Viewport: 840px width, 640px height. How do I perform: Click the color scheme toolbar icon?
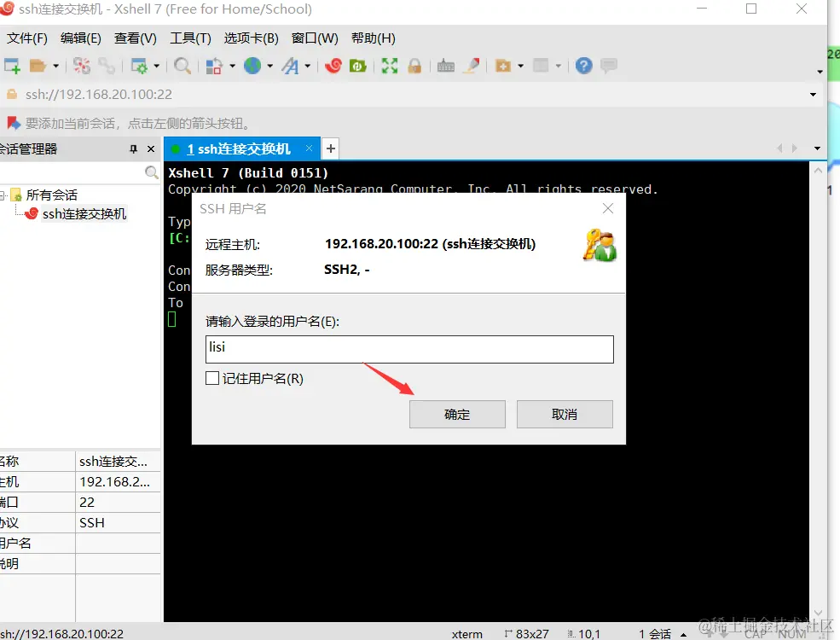[x=214, y=66]
